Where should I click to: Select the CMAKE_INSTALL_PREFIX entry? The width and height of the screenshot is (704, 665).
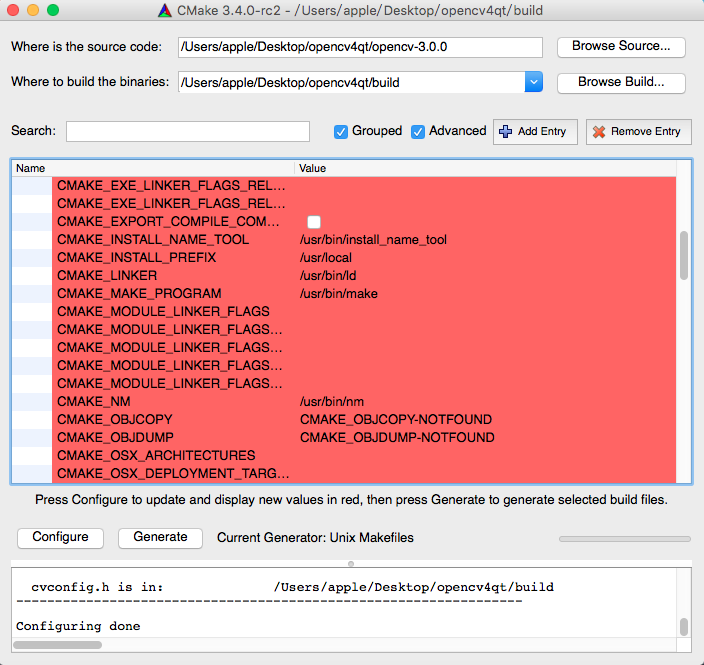pos(136,258)
